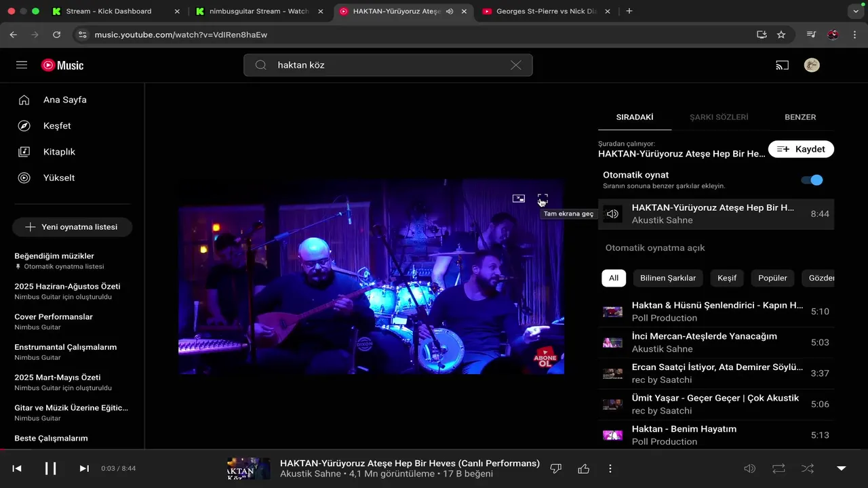The height and width of the screenshot is (488, 868).
Task: Switch to Georges St-Pierre browser tab
Action: click(546, 12)
